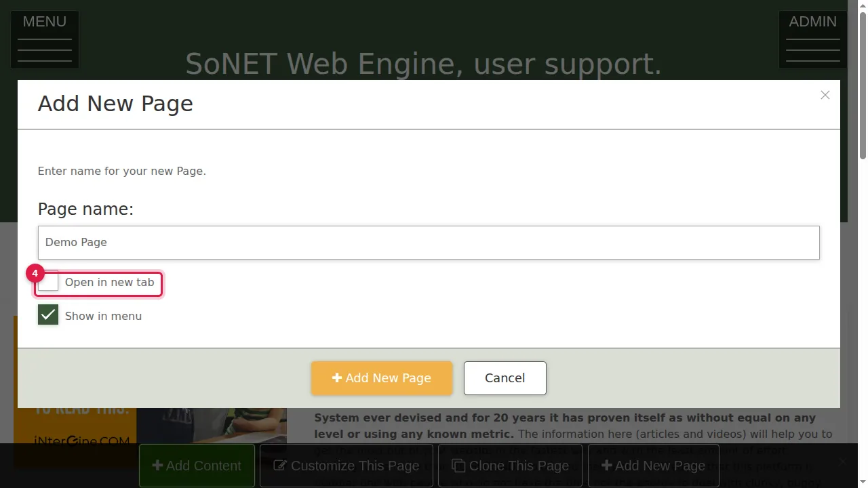Click the 'Page name:' label text

point(86,209)
